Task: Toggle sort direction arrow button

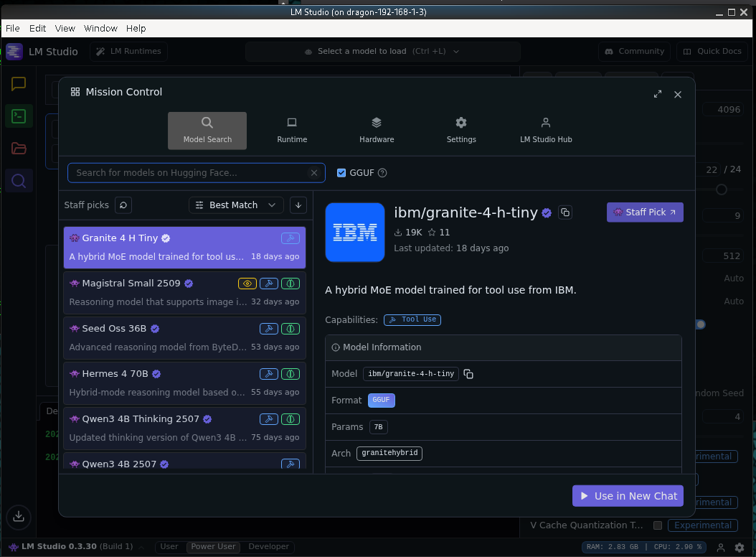Action: tap(298, 205)
